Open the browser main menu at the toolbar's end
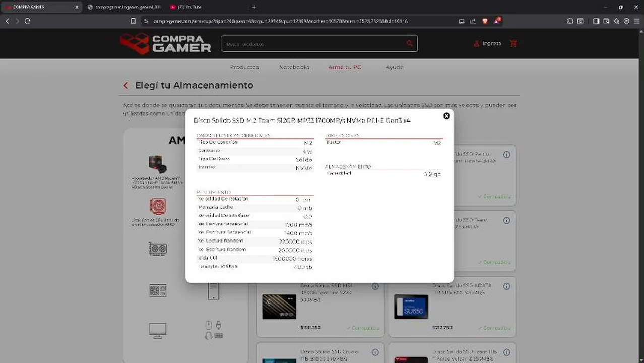Image resolution: width=644 pixels, height=363 pixels. click(x=636, y=21)
